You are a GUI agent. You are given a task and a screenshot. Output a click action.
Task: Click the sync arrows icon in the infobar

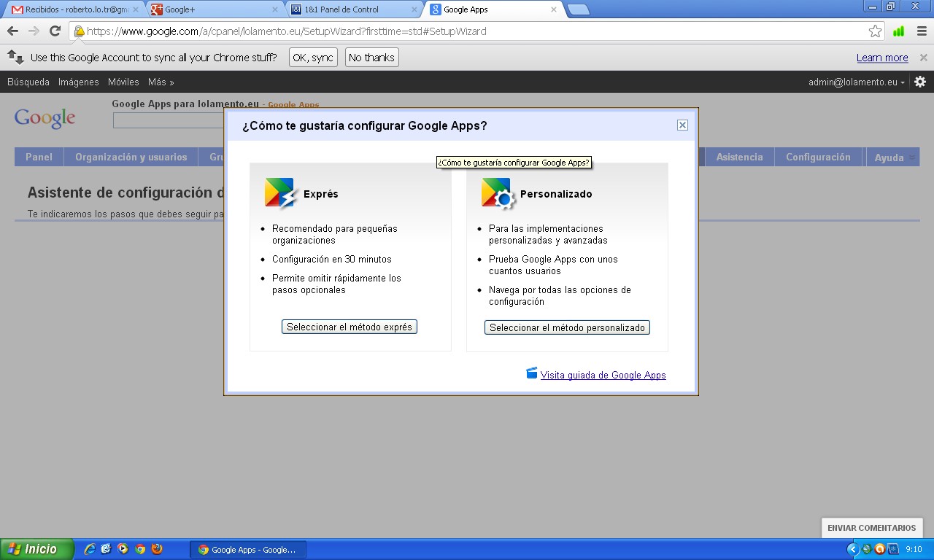[x=15, y=57]
